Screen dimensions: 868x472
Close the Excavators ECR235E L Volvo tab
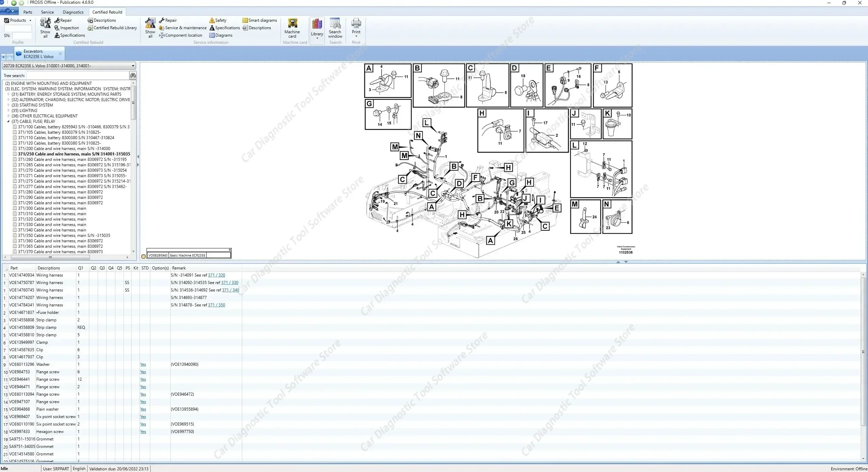[x=60, y=54]
